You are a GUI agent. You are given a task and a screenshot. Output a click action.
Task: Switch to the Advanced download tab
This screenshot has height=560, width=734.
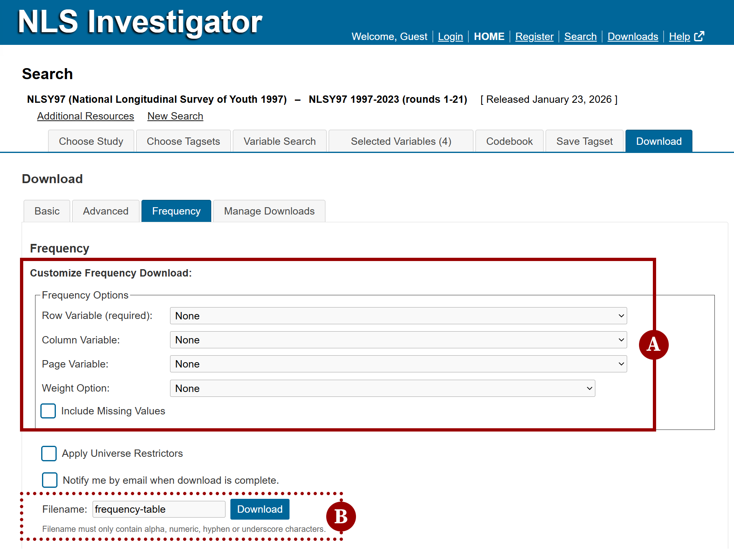pyautogui.click(x=106, y=211)
